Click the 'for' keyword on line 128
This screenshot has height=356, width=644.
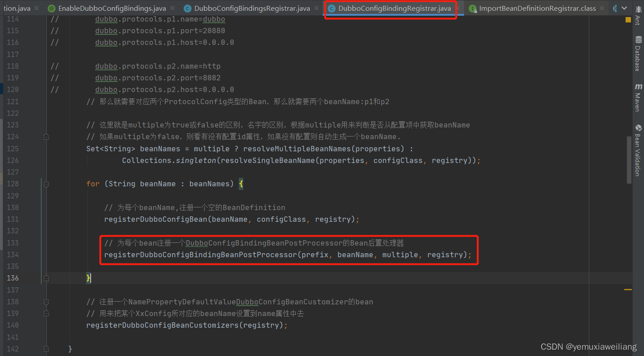click(x=93, y=184)
